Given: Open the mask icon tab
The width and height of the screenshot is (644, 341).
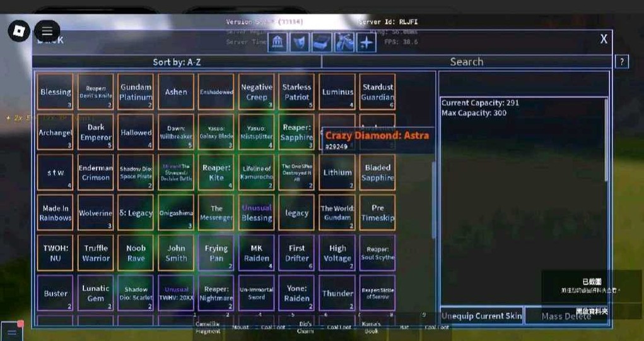Looking at the screenshot, I should pos(300,42).
